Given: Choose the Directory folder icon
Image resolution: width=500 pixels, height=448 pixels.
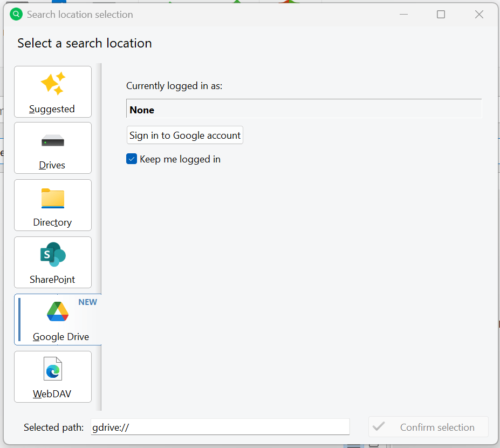Looking at the screenshot, I should pyautogui.click(x=53, y=198).
